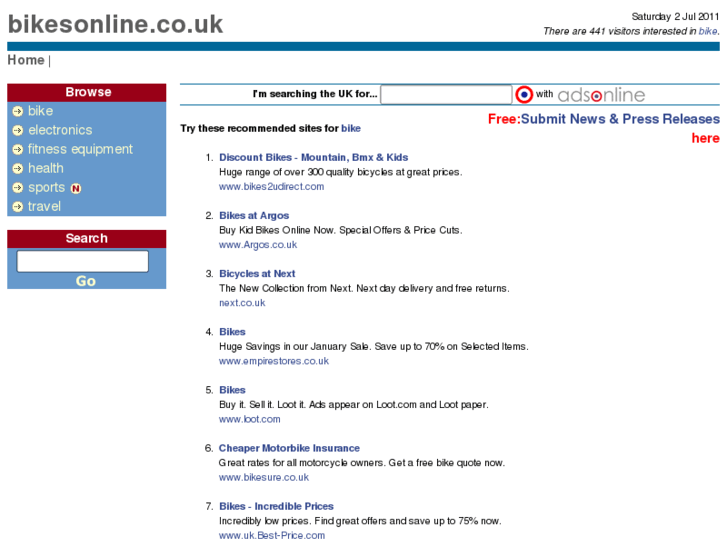This screenshot has width=727, height=545.
Task: Click the arrow icon beside electronics
Action: (x=18, y=130)
